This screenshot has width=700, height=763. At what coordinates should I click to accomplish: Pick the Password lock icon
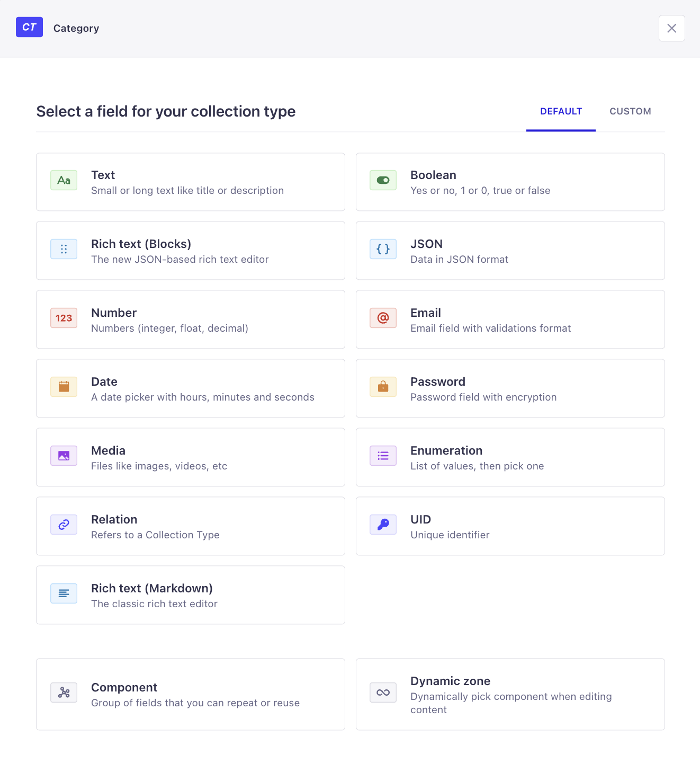pyautogui.click(x=383, y=387)
